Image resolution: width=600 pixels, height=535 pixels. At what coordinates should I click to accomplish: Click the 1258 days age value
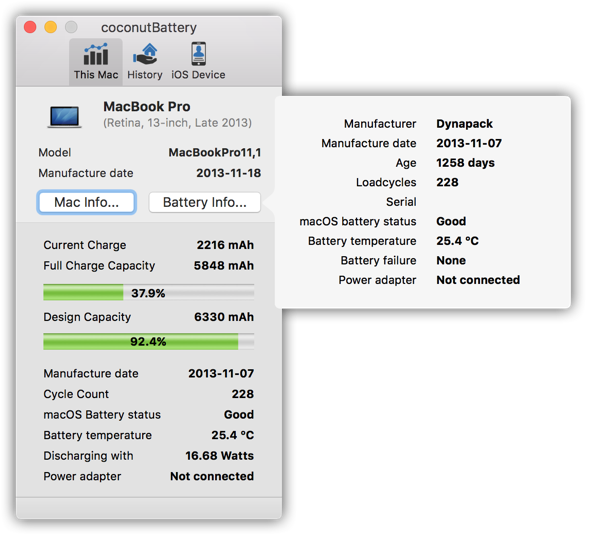pyautogui.click(x=465, y=163)
